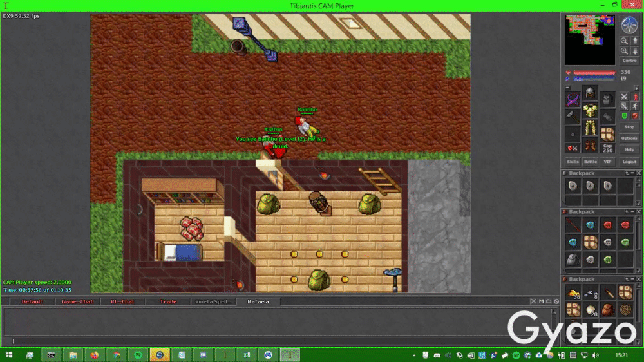
Task: Open the Battle list
Action: 590,162
